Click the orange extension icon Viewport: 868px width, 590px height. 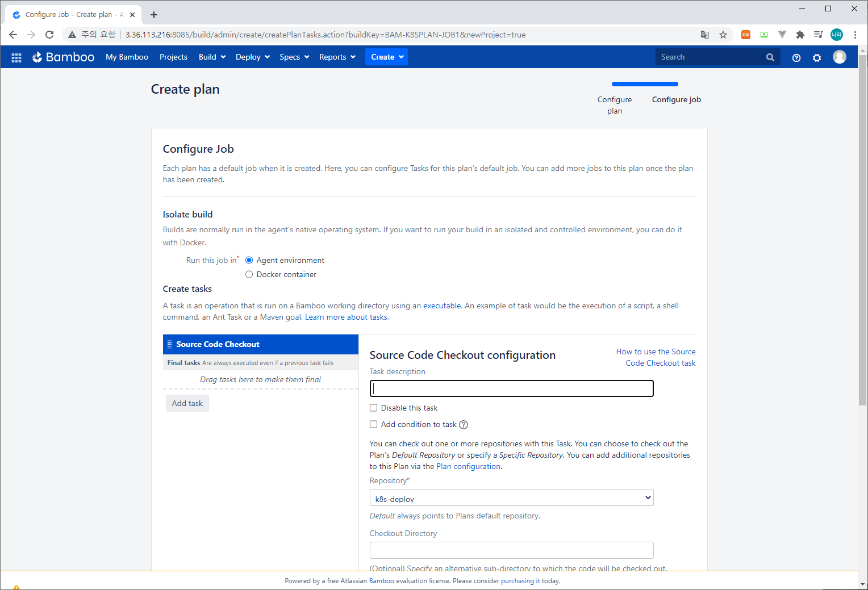tap(746, 35)
